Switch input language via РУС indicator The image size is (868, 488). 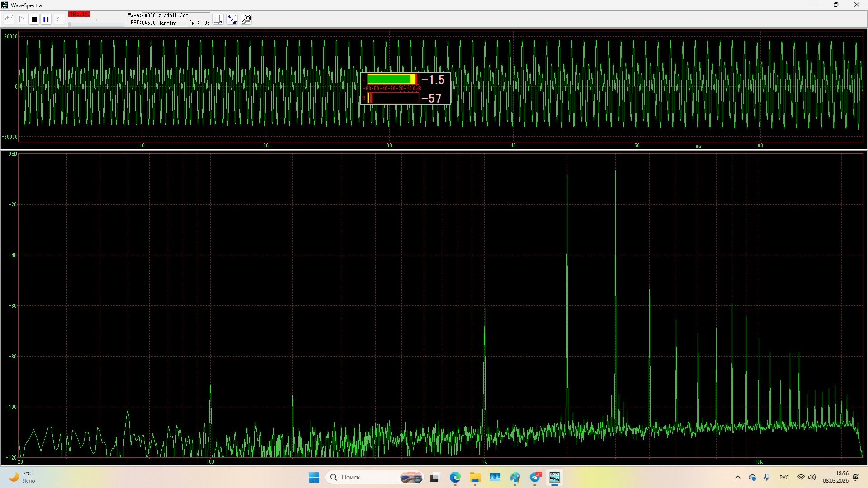coord(784,477)
